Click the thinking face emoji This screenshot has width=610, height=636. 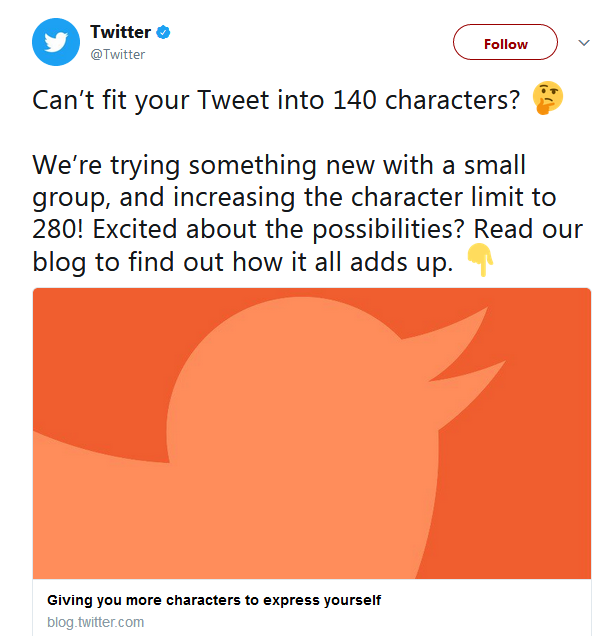point(548,99)
